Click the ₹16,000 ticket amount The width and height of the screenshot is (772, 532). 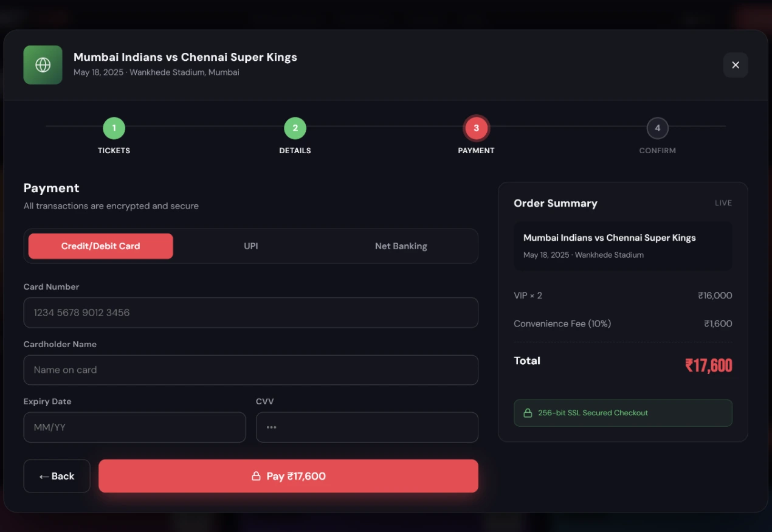715,295
